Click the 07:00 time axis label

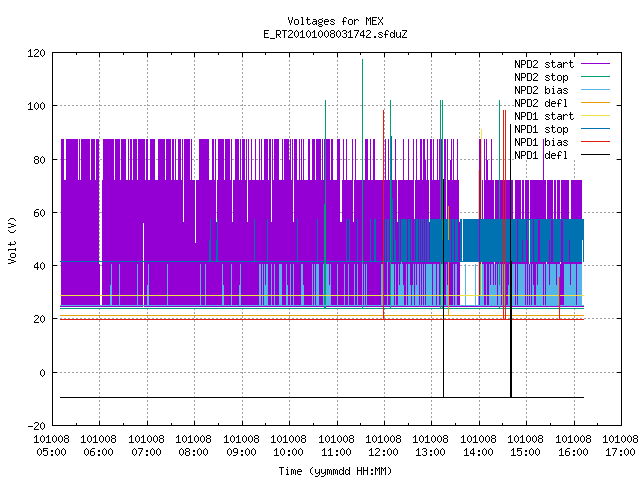(x=146, y=453)
